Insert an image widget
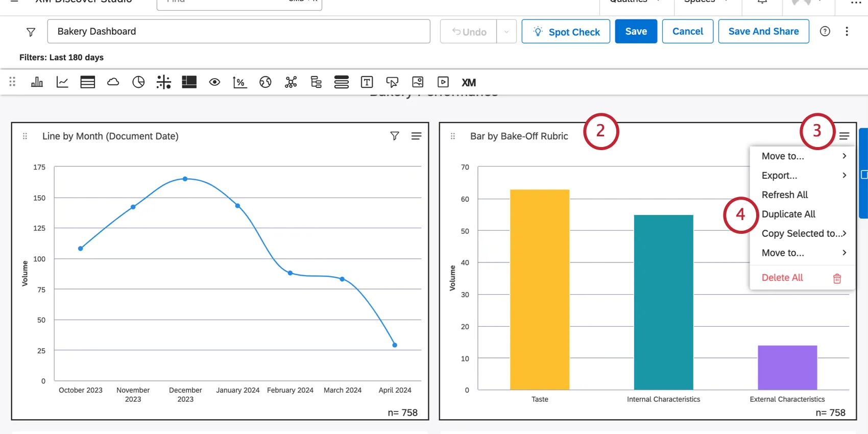The width and height of the screenshot is (868, 434). tap(418, 82)
